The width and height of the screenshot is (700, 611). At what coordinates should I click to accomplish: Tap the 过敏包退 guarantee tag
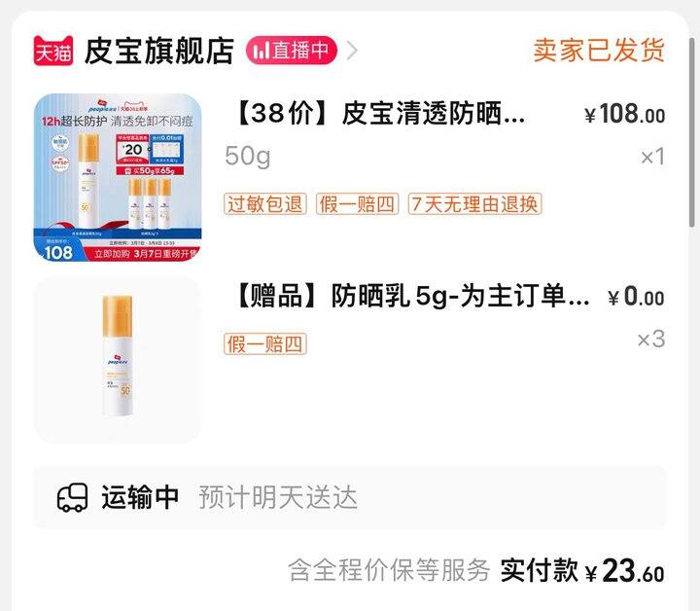pos(265,204)
